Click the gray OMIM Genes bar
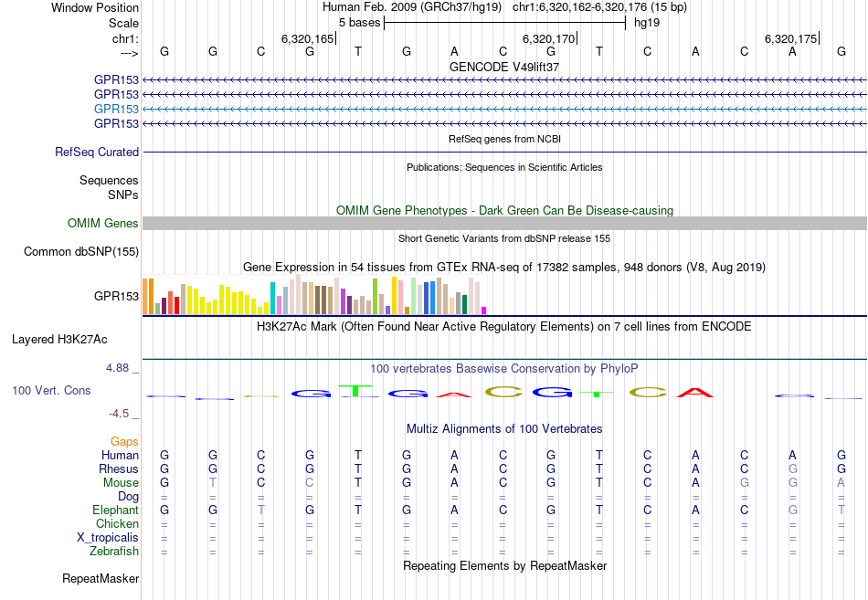868x600 pixels. point(504,223)
